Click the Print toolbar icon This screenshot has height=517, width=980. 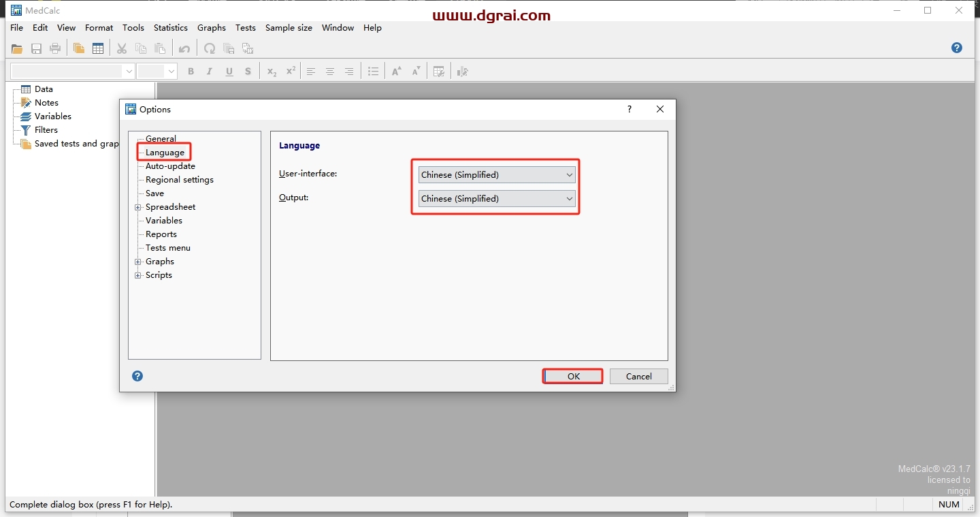pyautogui.click(x=55, y=48)
